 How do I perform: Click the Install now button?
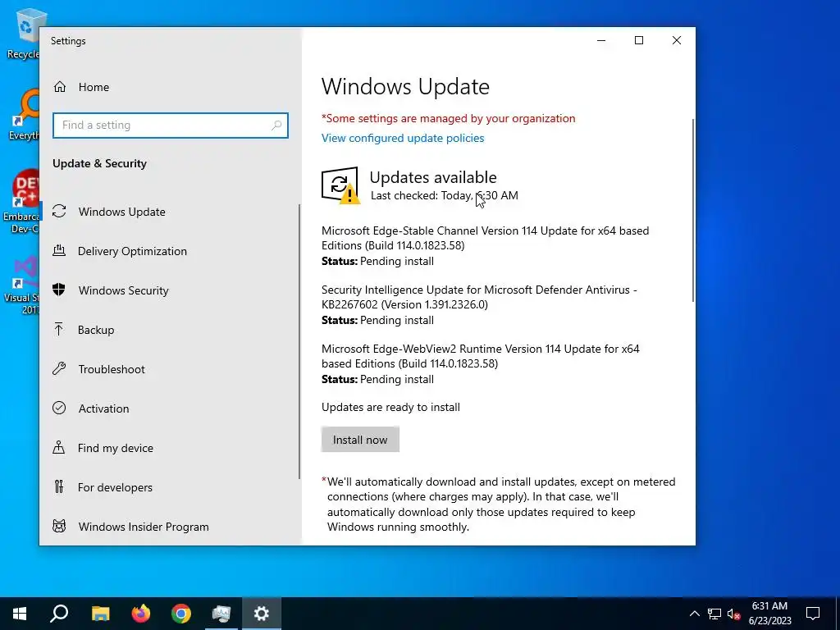pyautogui.click(x=360, y=440)
